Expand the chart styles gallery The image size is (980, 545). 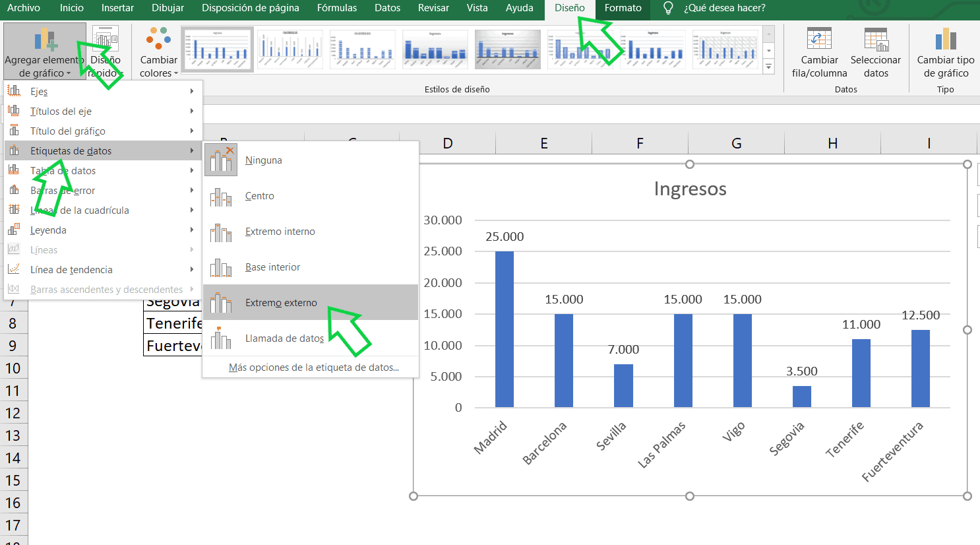coord(768,66)
